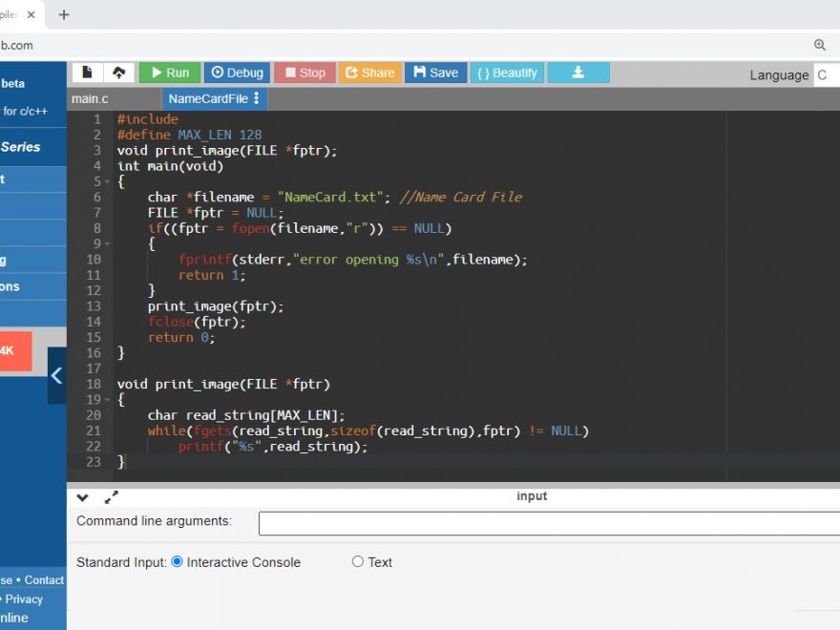Select Interactive Console radio button
The height and width of the screenshot is (630, 840).
(x=177, y=562)
